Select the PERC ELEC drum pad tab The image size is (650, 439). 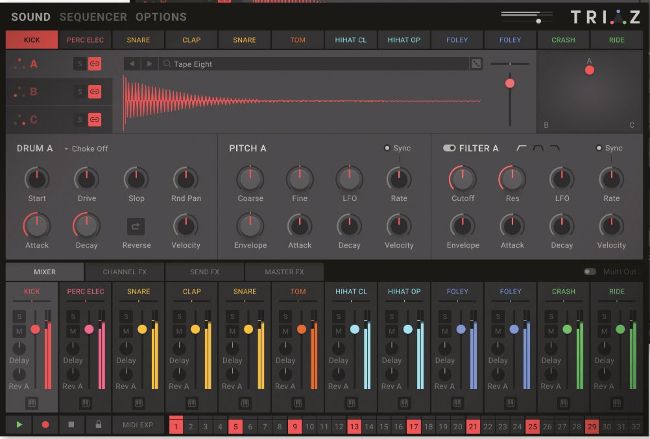pyautogui.click(x=85, y=40)
